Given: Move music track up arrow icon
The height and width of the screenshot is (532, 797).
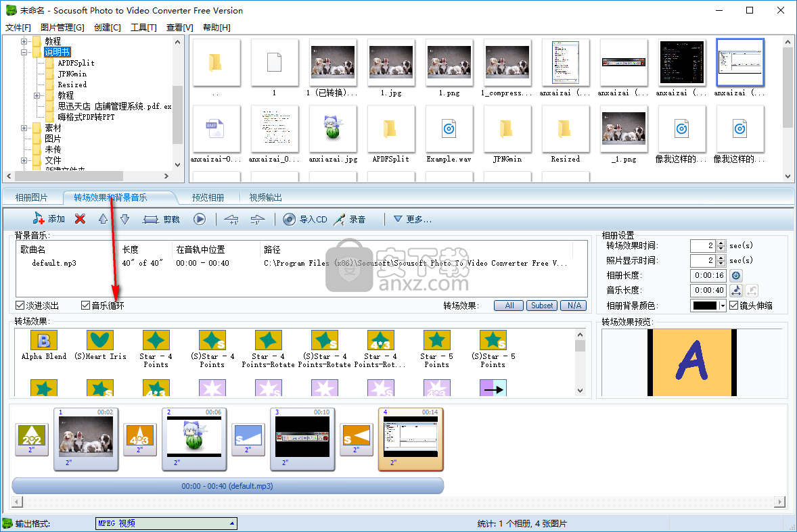Looking at the screenshot, I should (x=103, y=219).
